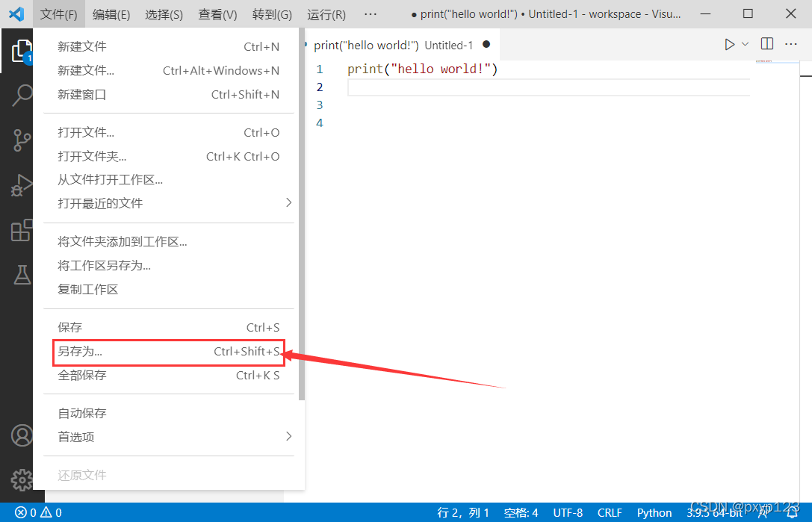Split the editor with the split icon
812x522 pixels.
click(x=767, y=44)
